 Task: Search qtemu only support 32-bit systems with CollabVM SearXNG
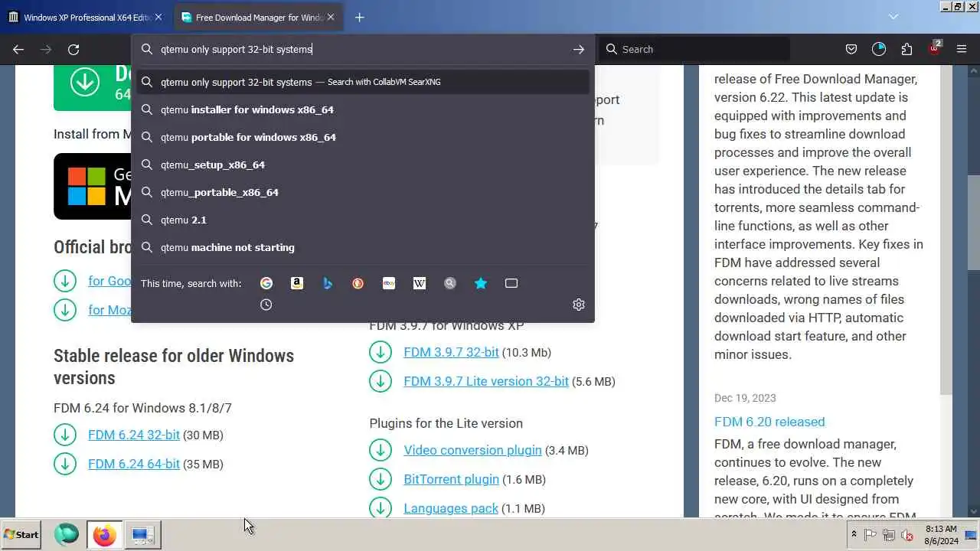point(364,82)
